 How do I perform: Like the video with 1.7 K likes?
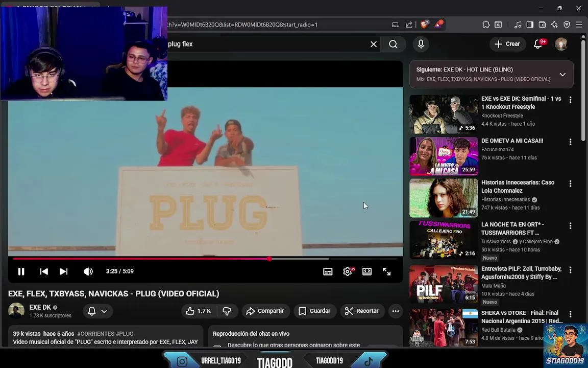199,311
